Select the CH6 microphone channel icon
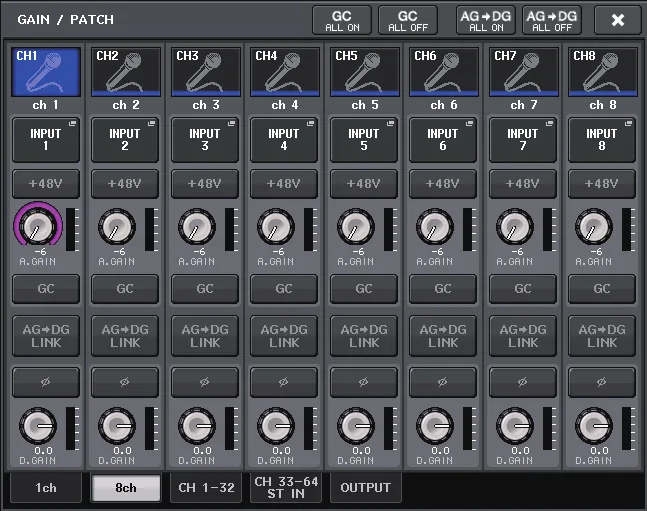 click(x=444, y=72)
